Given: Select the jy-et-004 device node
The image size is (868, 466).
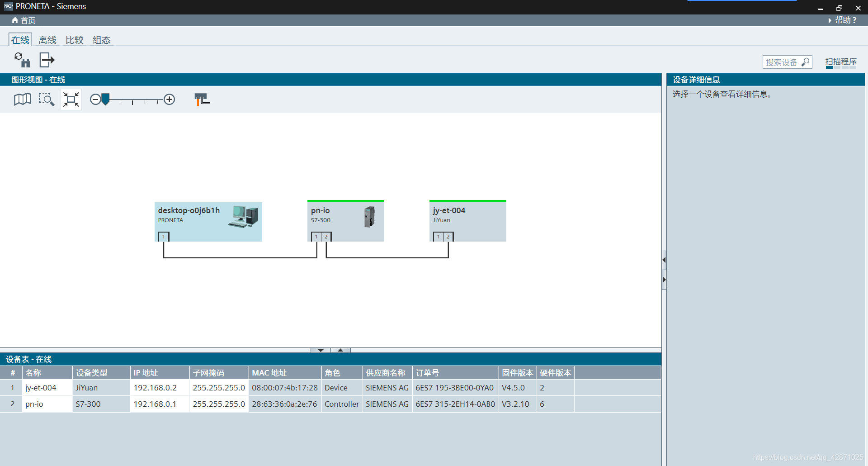Looking at the screenshot, I should 468,221.
